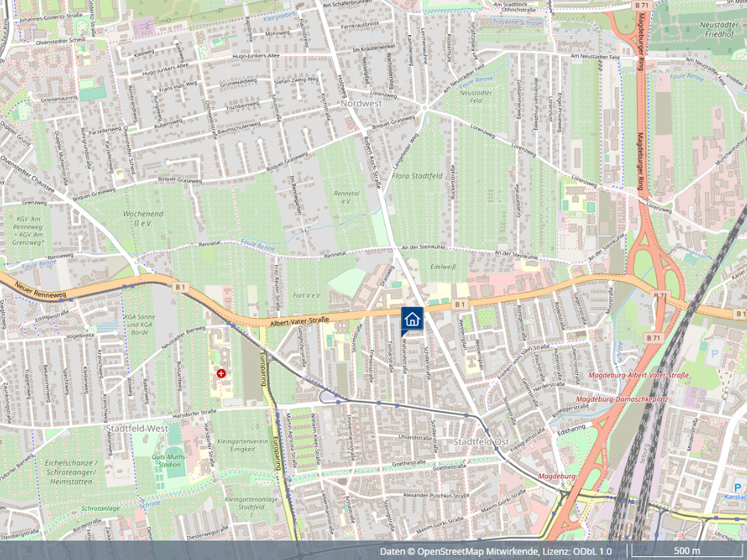Image resolution: width=747 pixels, height=560 pixels.
Task: Select the Magdeburg-Damaschkeplatz station label
Action: pos(630,398)
